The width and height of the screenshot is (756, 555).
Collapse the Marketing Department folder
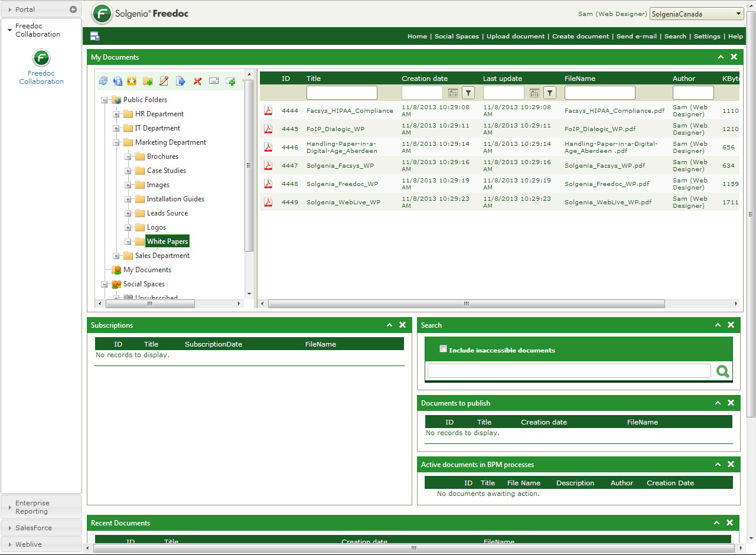click(116, 142)
